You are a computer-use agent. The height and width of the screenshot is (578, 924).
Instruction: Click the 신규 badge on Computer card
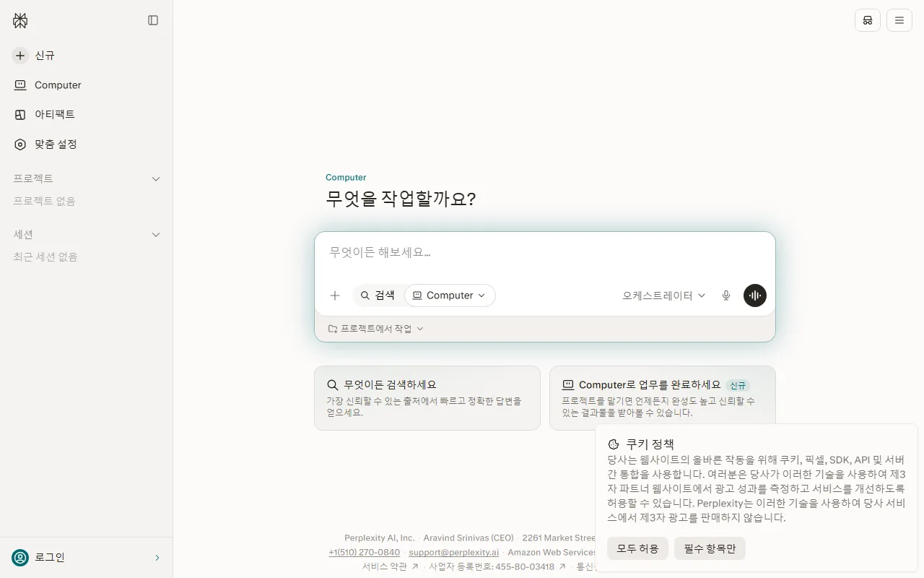tap(737, 386)
